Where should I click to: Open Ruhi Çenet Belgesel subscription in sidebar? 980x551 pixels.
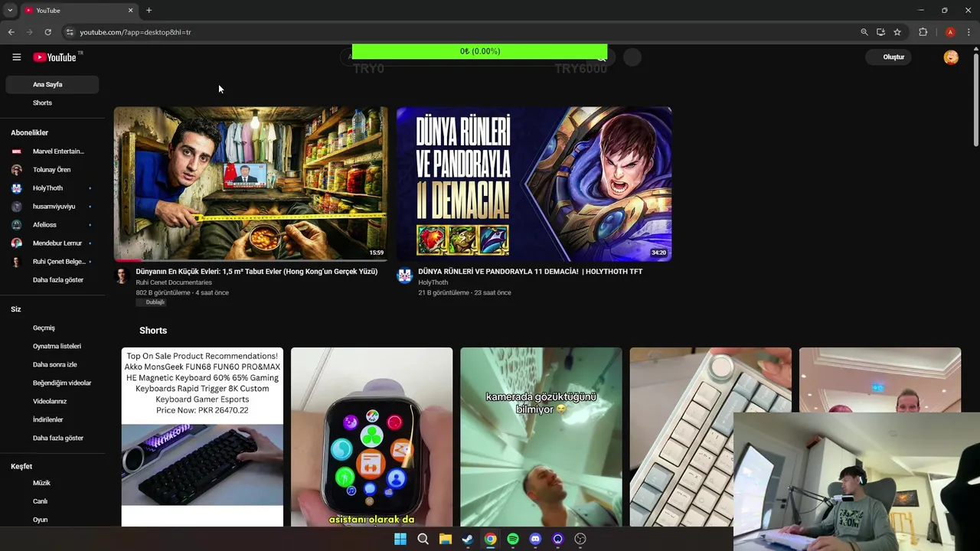click(x=53, y=262)
